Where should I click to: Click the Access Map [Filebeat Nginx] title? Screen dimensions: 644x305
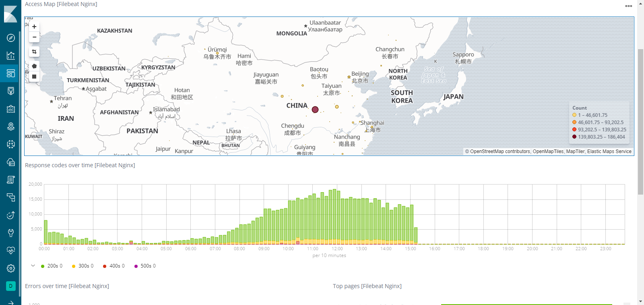61,4
